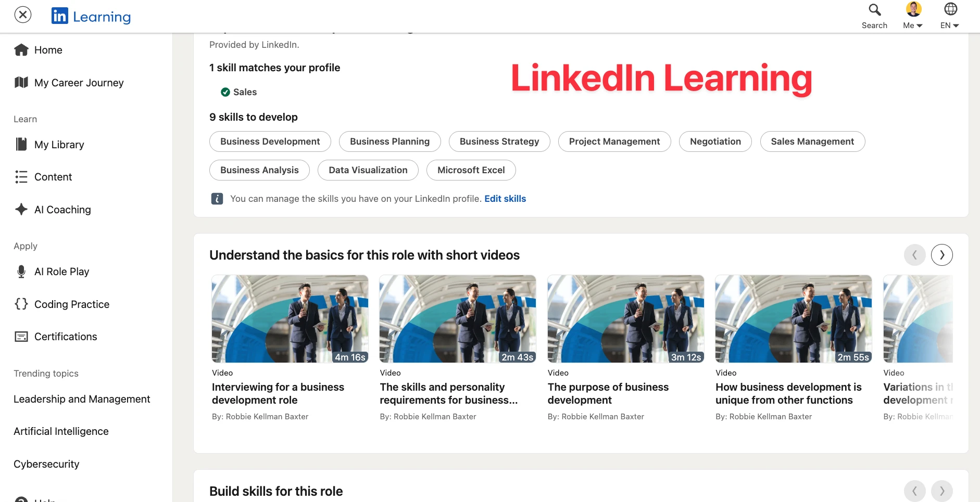Open the Artificial Intelligence trending topic
This screenshot has width=980, height=502.
click(x=61, y=431)
